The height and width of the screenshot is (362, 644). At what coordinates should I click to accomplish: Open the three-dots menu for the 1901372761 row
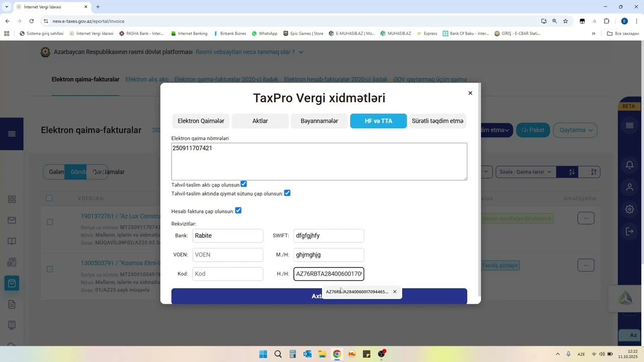click(x=586, y=218)
